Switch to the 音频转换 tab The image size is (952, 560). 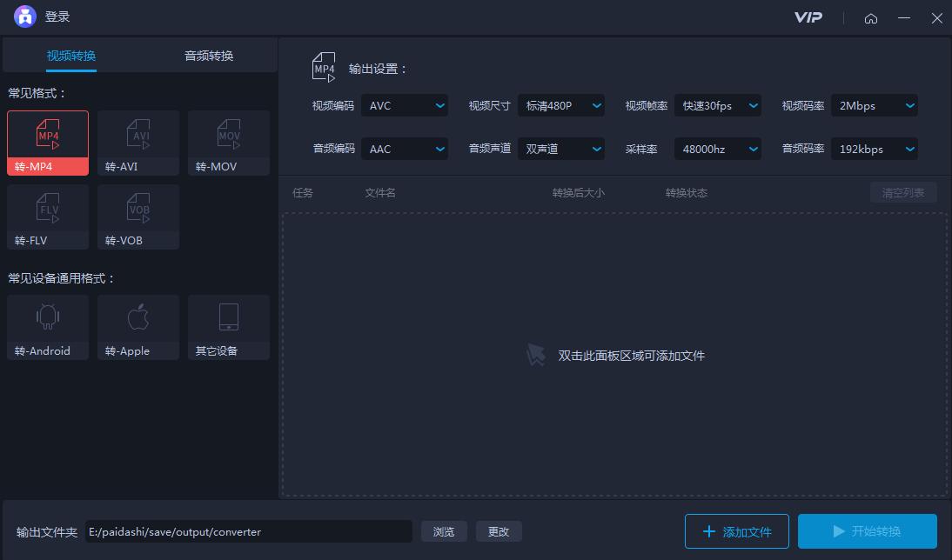tap(208, 54)
